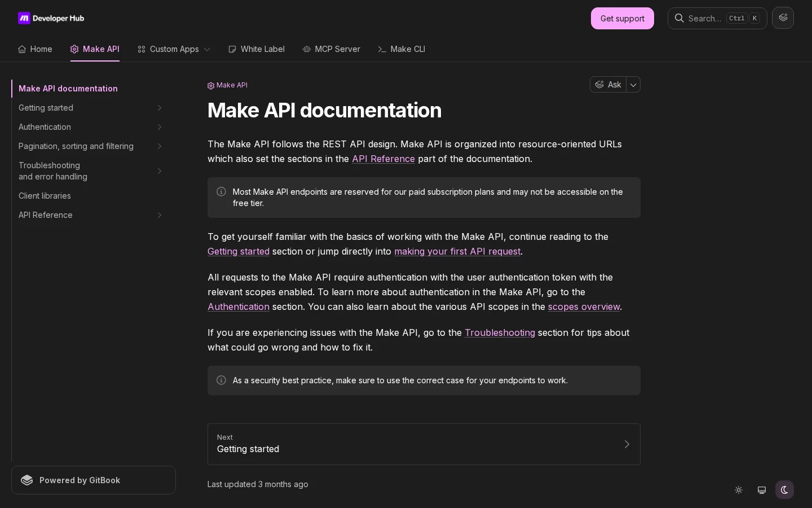
Task: Click the White Label icon
Action: (x=232, y=49)
